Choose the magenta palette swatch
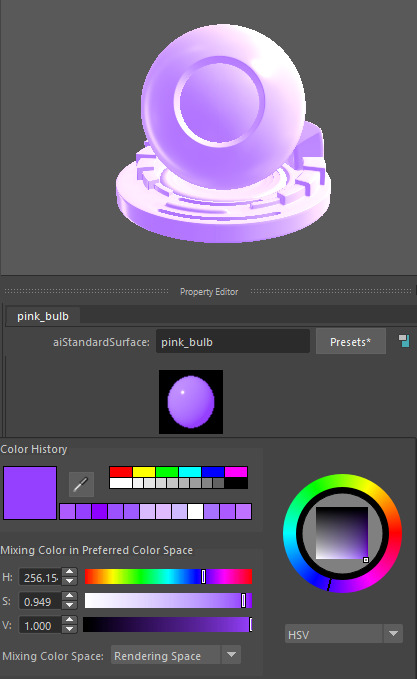The image size is (417, 679). point(236,472)
